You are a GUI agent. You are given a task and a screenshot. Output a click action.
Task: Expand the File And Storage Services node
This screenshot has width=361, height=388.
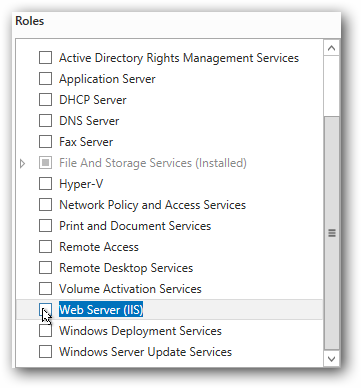pyautogui.click(x=22, y=163)
